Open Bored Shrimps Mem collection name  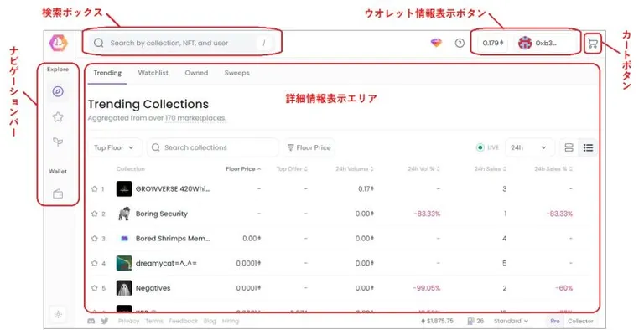(x=173, y=239)
